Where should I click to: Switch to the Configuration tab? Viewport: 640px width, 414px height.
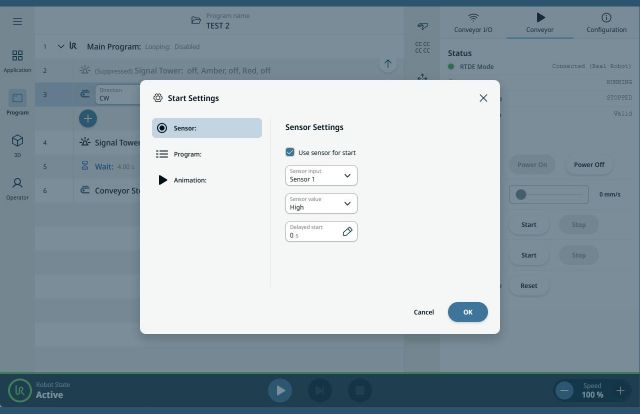click(x=606, y=23)
